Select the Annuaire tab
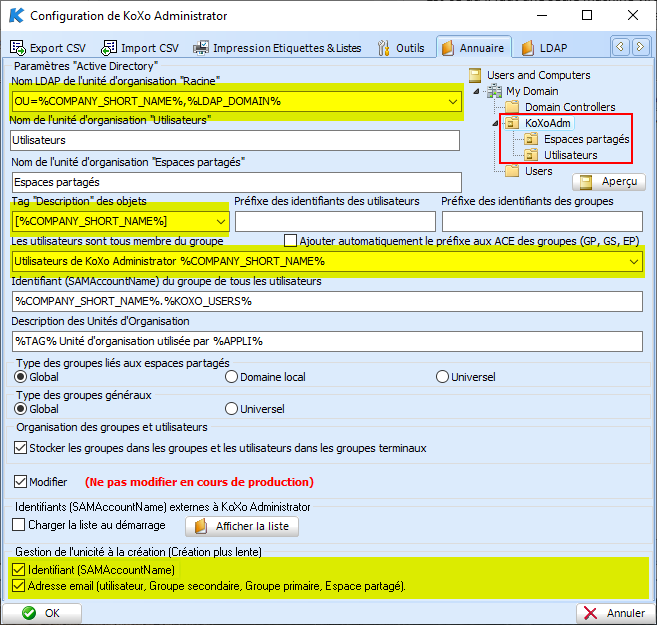This screenshot has width=657, height=625. [x=473, y=48]
